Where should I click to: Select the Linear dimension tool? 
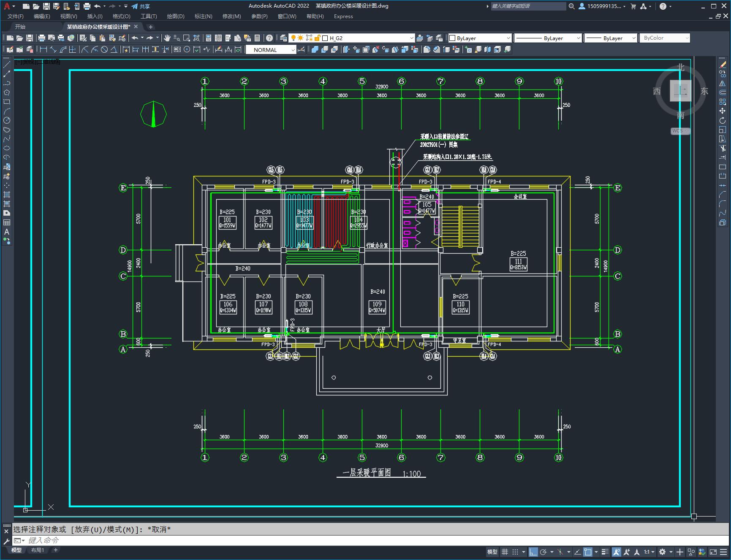(x=43, y=50)
